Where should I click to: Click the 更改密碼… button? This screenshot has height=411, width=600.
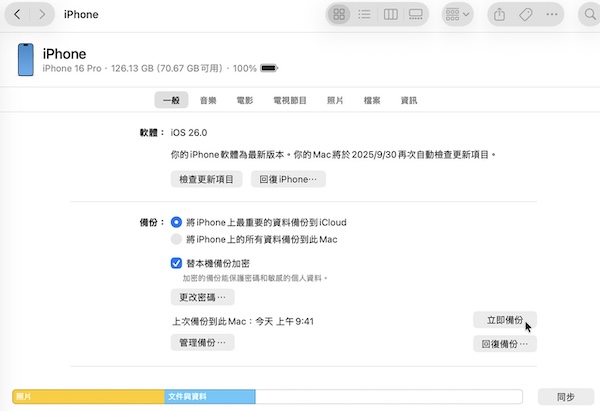(x=202, y=297)
